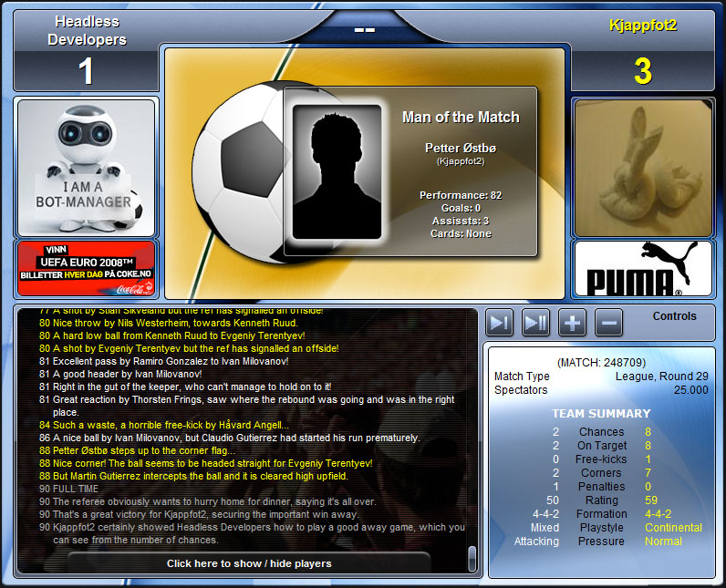
Task: Click the home team score 1
Action: (87, 71)
